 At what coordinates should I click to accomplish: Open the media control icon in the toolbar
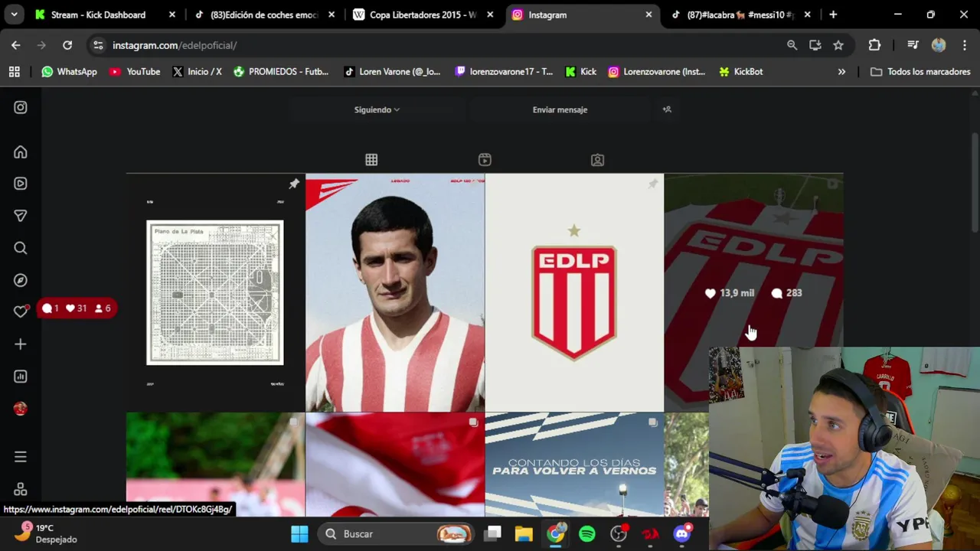pos(913,45)
